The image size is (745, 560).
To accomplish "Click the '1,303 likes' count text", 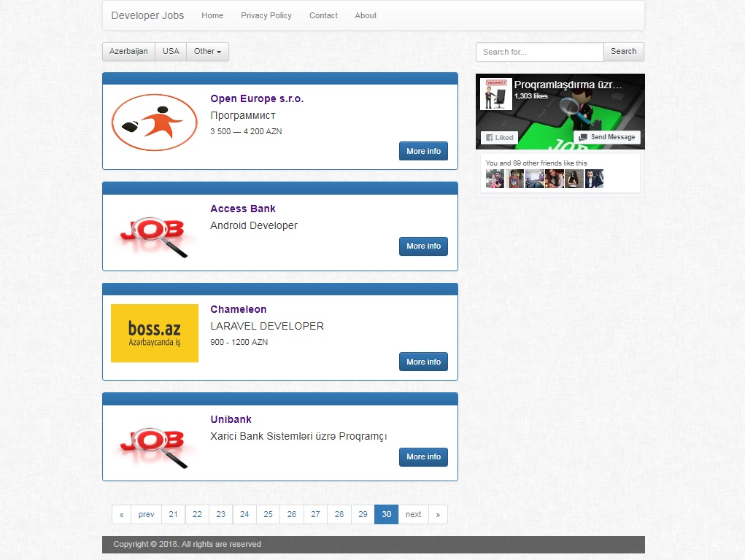I will tap(531, 96).
